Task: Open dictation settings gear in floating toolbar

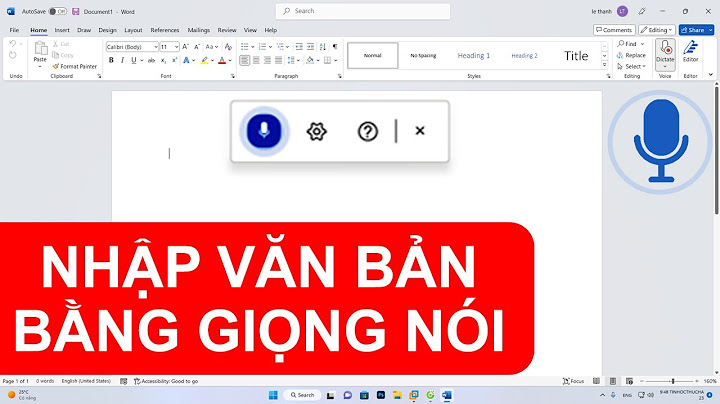Action: pos(316,131)
